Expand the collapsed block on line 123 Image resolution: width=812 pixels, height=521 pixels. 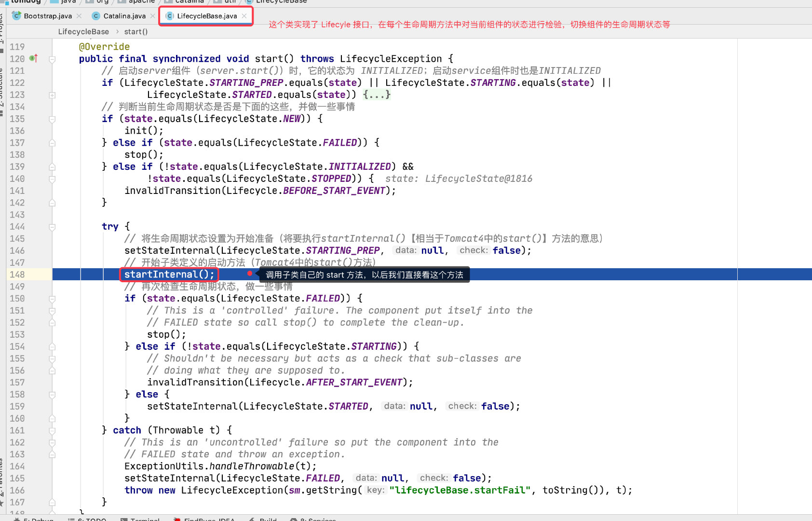(x=52, y=95)
